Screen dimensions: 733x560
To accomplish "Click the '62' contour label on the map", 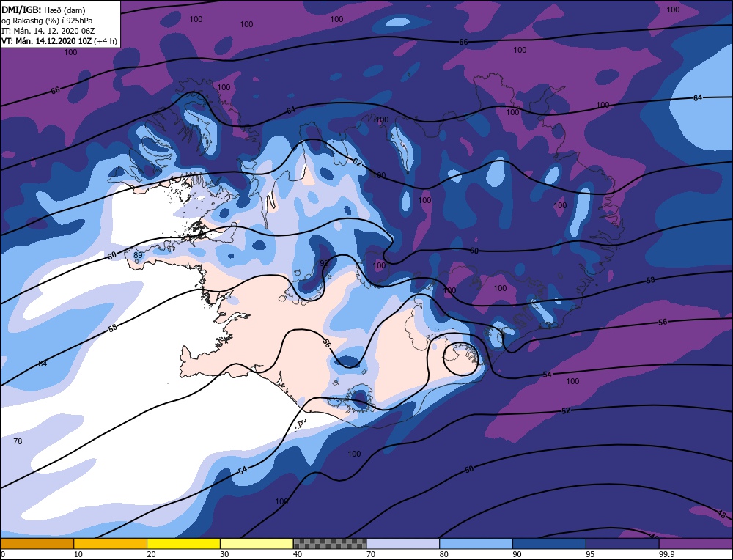I will coord(357,162).
